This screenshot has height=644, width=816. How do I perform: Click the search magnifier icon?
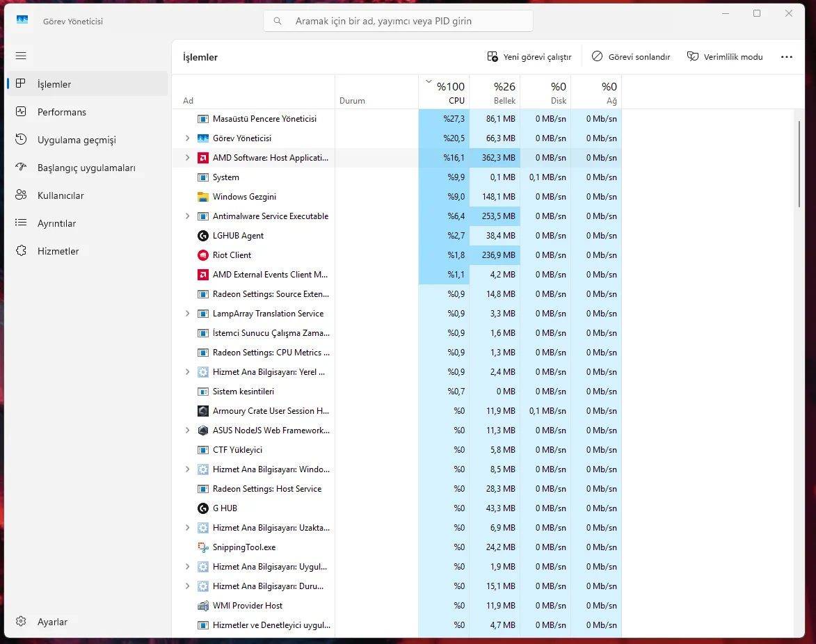[x=278, y=21]
